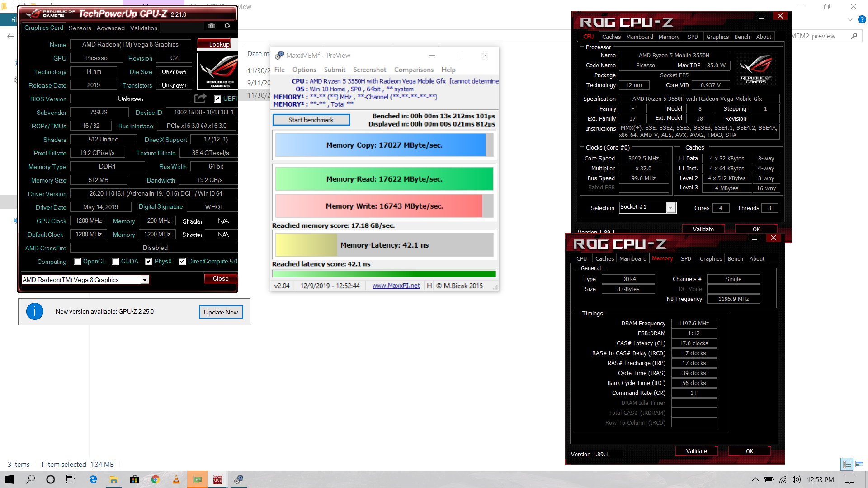Viewport: 868px width, 488px height.
Task: Open Task View on the taskbar
Action: coord(71,479)
